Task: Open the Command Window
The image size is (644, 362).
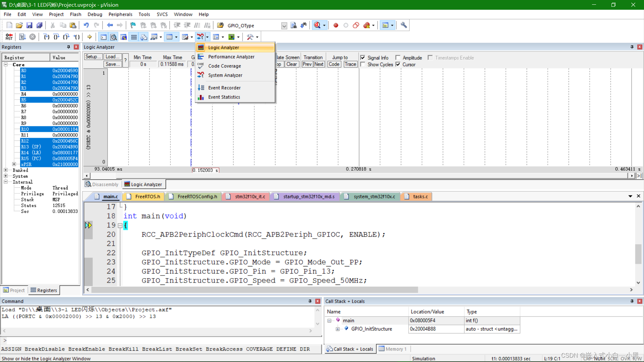Action: tap(103, 37)
